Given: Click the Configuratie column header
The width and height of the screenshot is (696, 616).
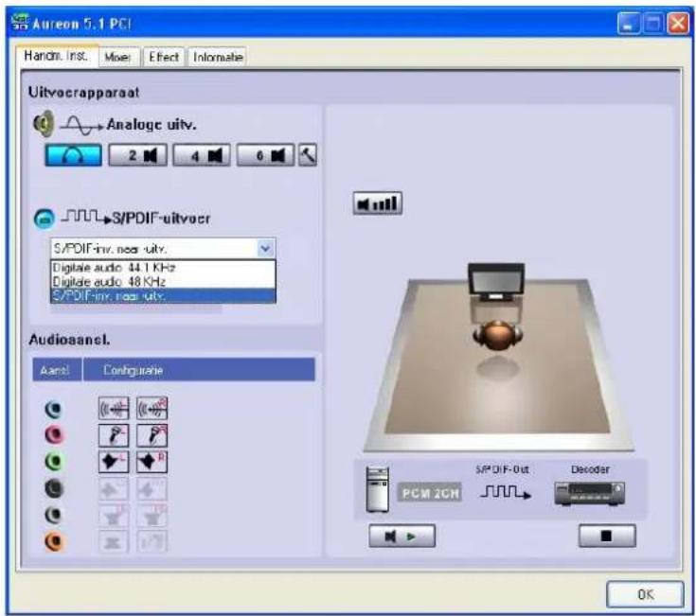Looking at the screenshot, I should (x=199, y=370).
